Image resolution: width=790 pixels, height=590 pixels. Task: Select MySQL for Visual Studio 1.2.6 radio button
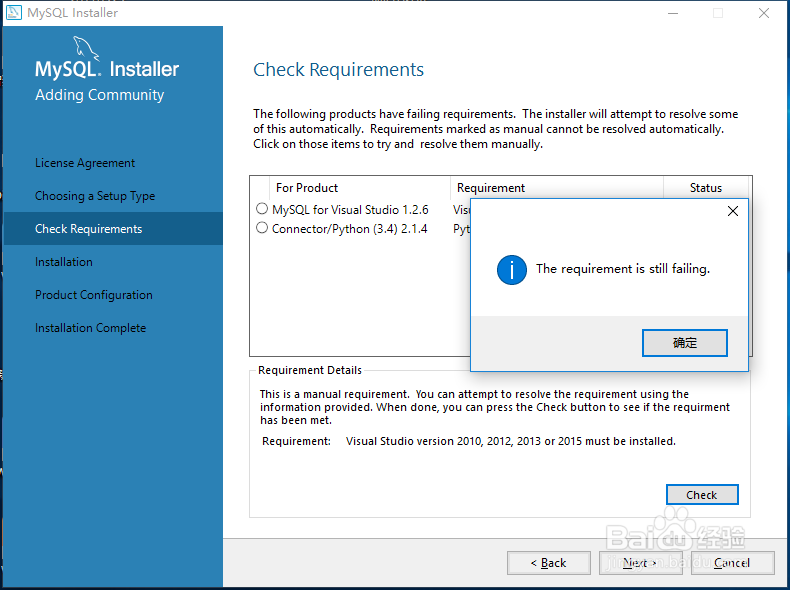tap(262, 209)
